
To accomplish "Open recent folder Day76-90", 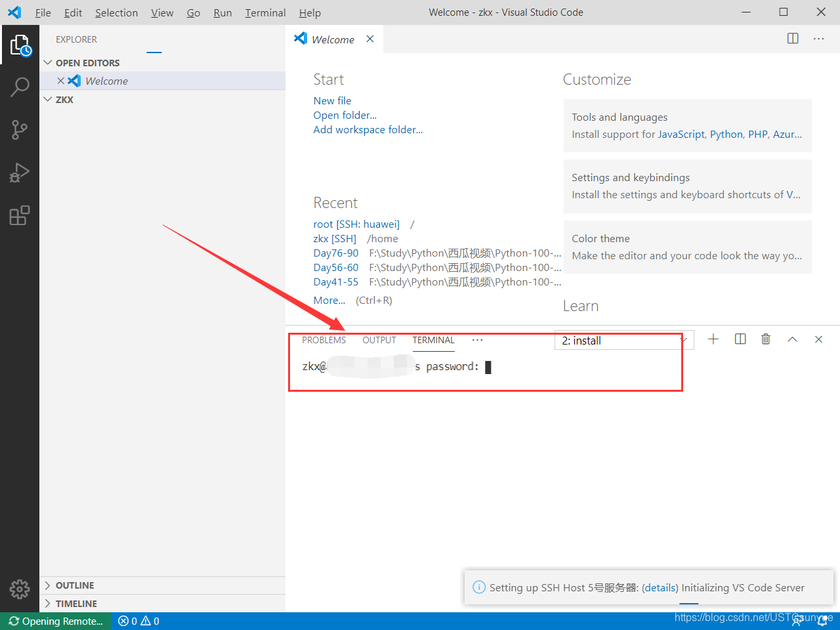I will pos(336,253).
